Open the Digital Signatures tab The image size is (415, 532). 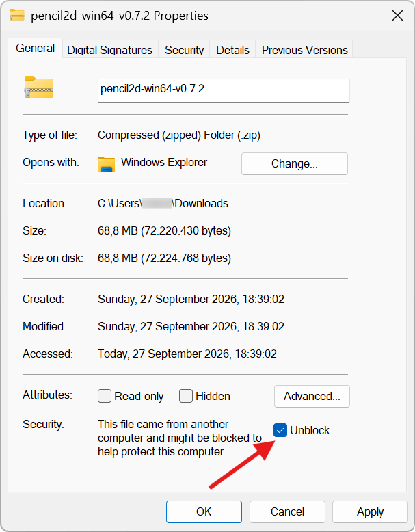tap(109, 50)
